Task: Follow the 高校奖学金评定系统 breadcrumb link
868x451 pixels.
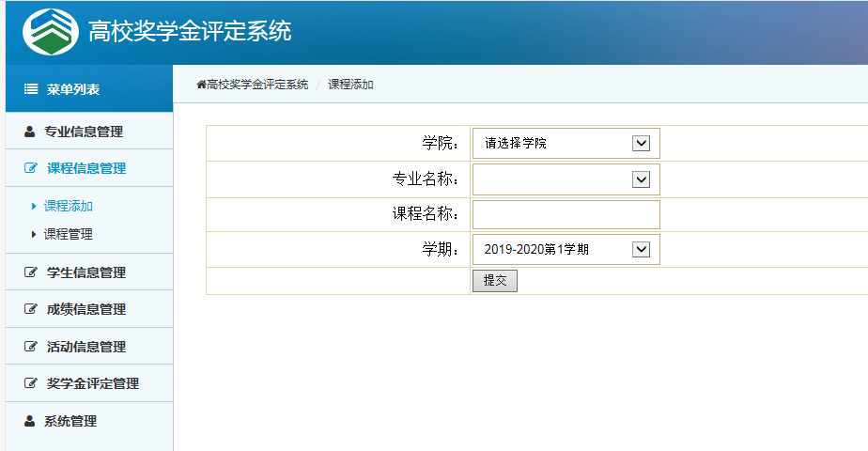Action: [257, 85]
